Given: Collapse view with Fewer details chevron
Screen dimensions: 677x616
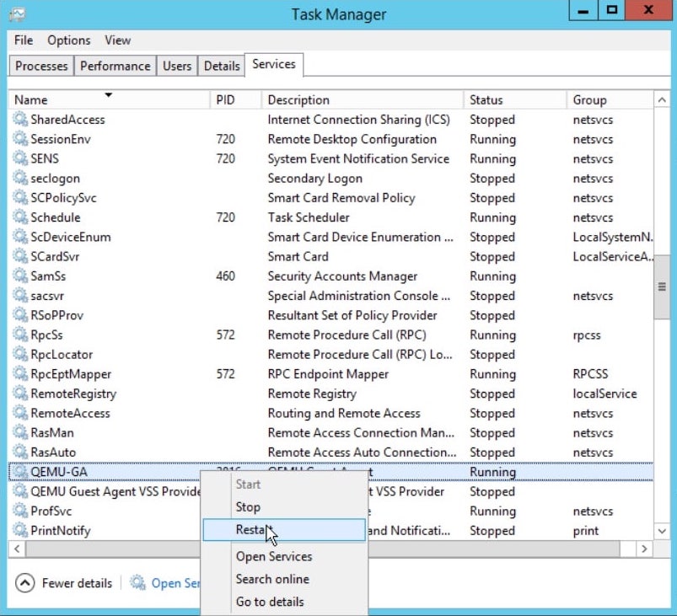Looking at the screenshot, I should click(24, 583).
